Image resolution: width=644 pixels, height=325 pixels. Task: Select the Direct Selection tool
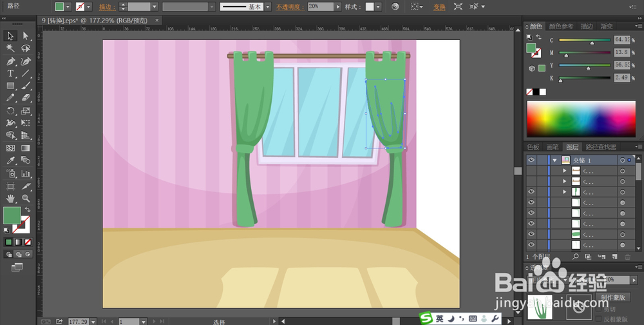coord(26,36)
